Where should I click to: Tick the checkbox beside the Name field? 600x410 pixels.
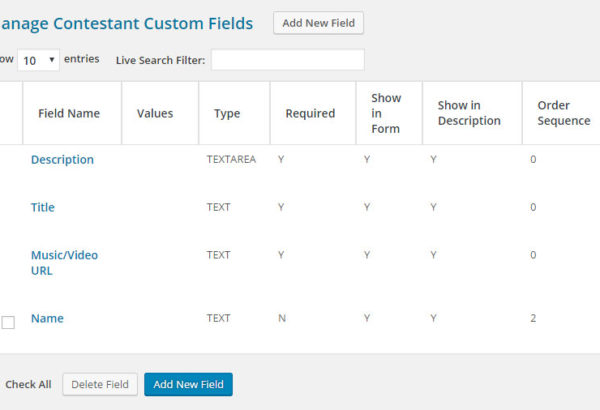(8, 322)
